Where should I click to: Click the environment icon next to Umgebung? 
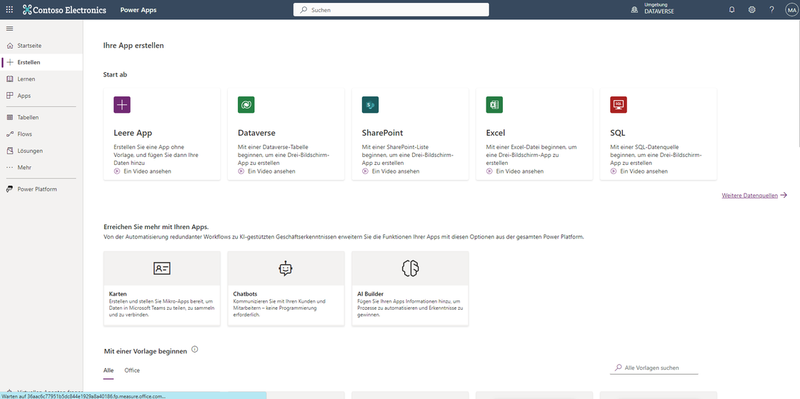(x=634, y=10)
